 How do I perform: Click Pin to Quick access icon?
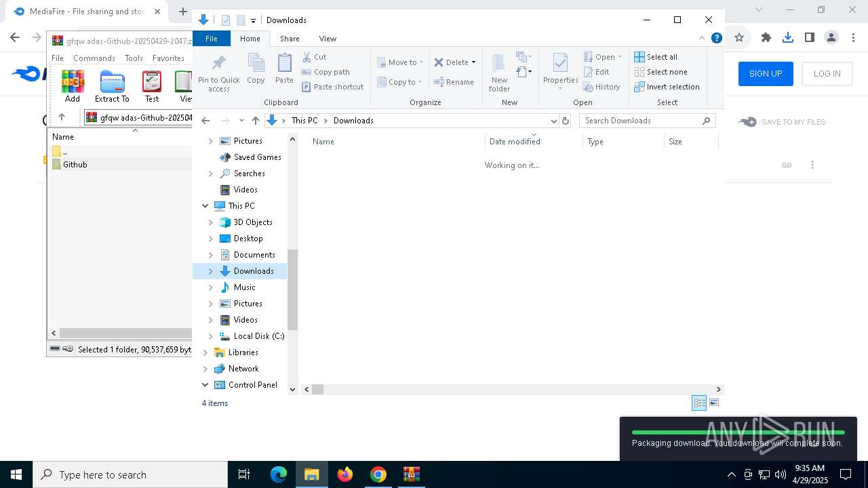(x=218, y=73)
